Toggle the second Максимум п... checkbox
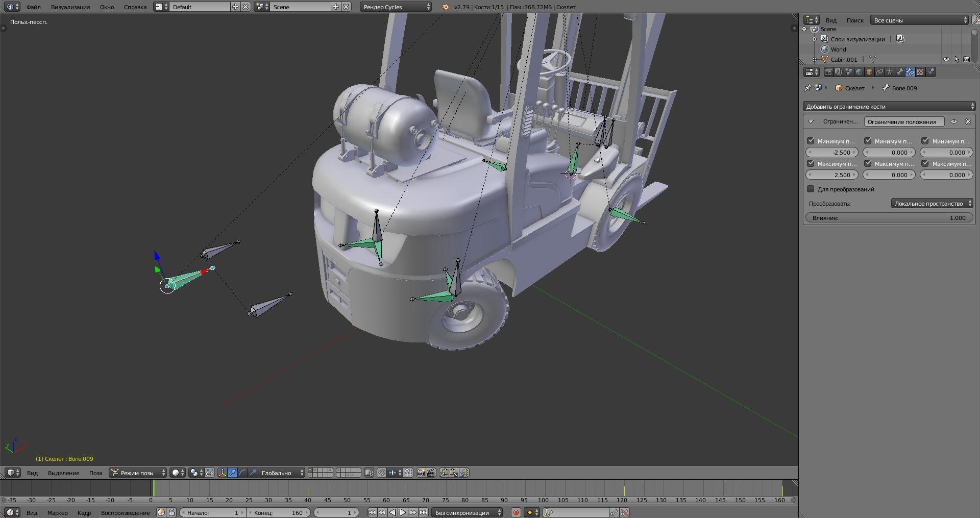Screen dimensions: 980x518 click(x=868, y=163)
